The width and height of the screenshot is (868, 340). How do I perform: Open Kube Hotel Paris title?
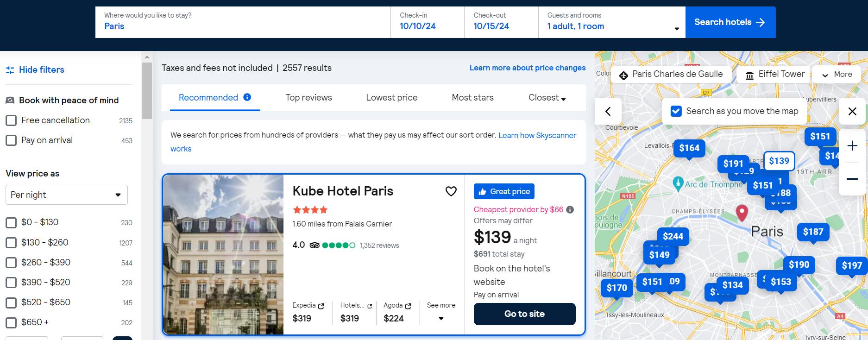click(343, 191)
